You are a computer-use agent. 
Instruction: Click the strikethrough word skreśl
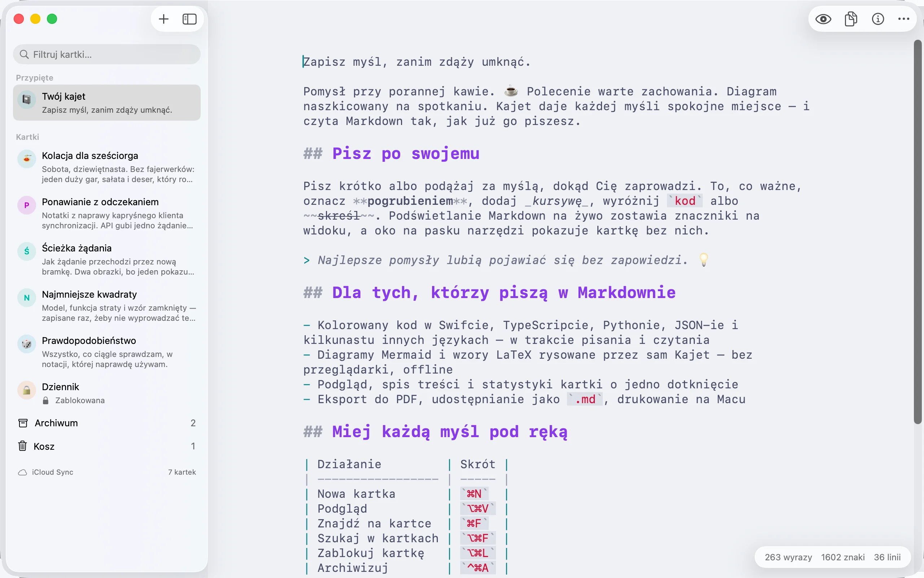[339, 216]
